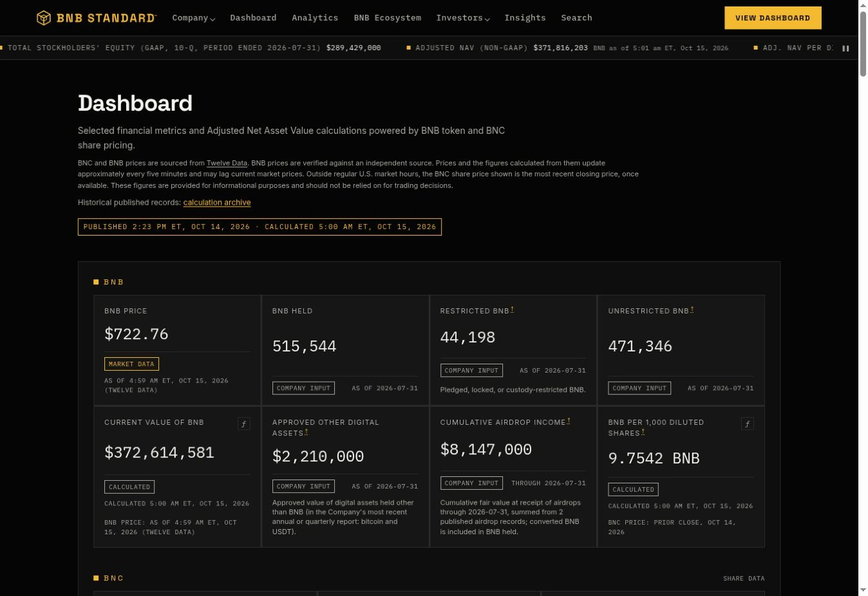Screen dimensions: 868x596
Task: Open Search from the navigation bar
Action: click(x=576, y=18)
